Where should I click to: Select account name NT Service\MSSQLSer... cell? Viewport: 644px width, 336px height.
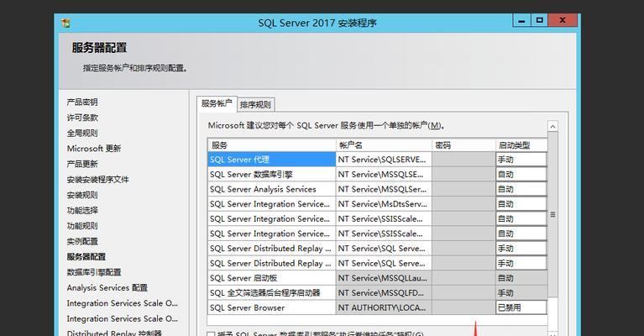(x=384, y=189)
